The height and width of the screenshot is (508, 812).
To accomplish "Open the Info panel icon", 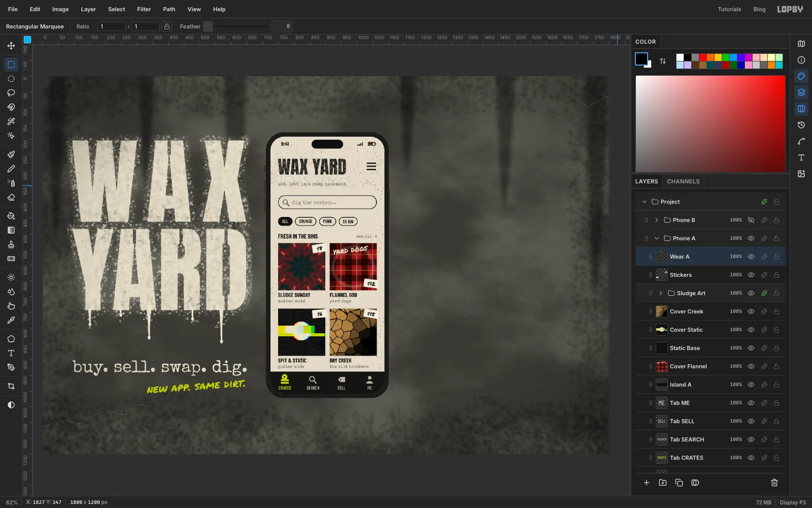I will (x=801, y=60).
